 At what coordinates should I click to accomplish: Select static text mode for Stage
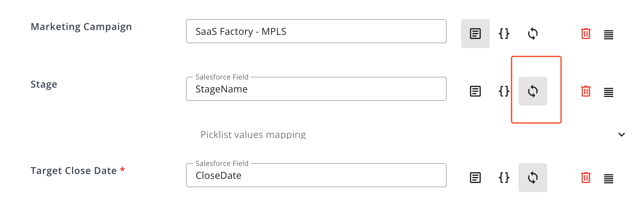pos(475,91)
